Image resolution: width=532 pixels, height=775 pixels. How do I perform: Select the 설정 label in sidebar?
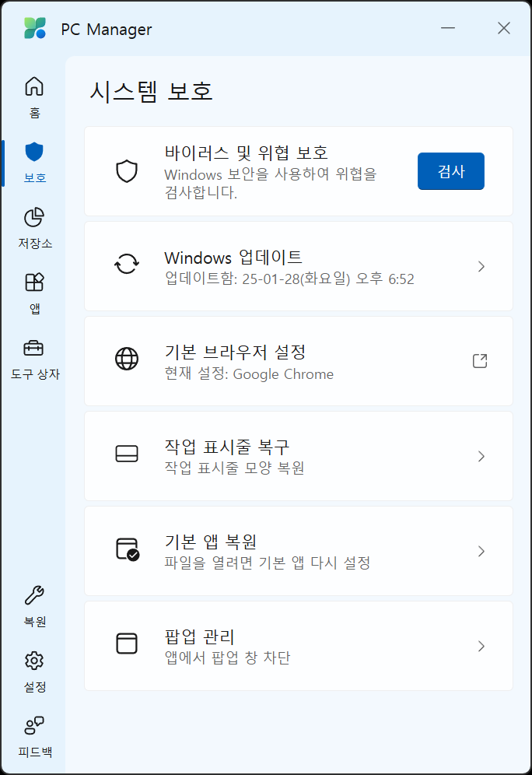tap(35, 686)
